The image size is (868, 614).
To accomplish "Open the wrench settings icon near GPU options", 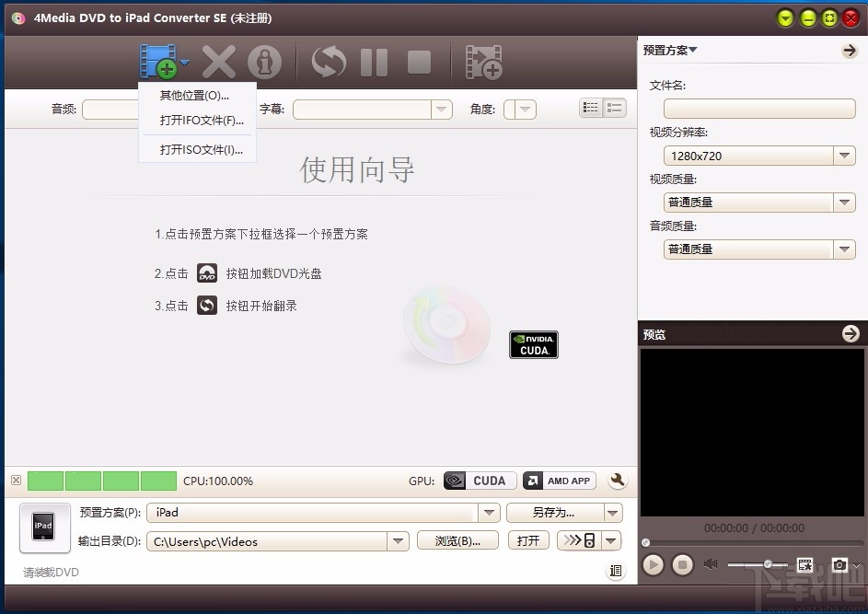I will (619, 481).
